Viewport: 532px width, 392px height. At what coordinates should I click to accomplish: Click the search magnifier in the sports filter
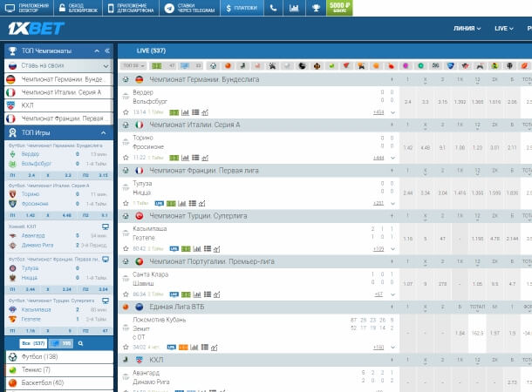[x=81, y=343]
